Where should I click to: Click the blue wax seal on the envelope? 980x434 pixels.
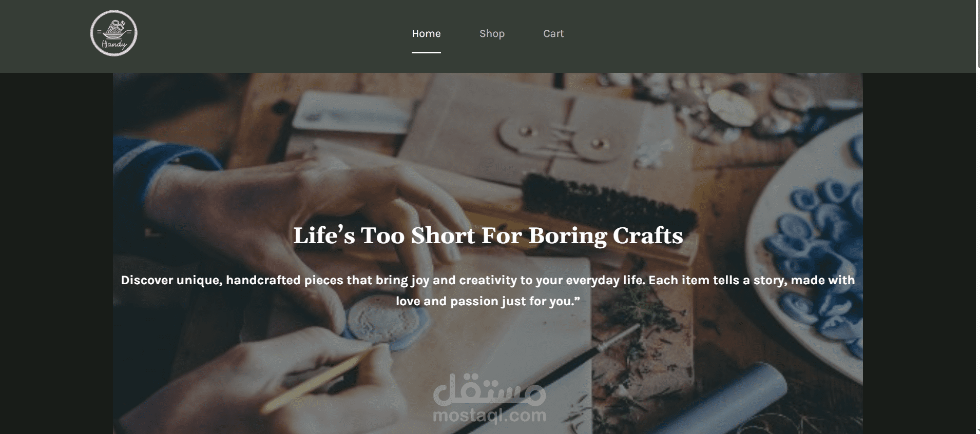coord(382,322)
